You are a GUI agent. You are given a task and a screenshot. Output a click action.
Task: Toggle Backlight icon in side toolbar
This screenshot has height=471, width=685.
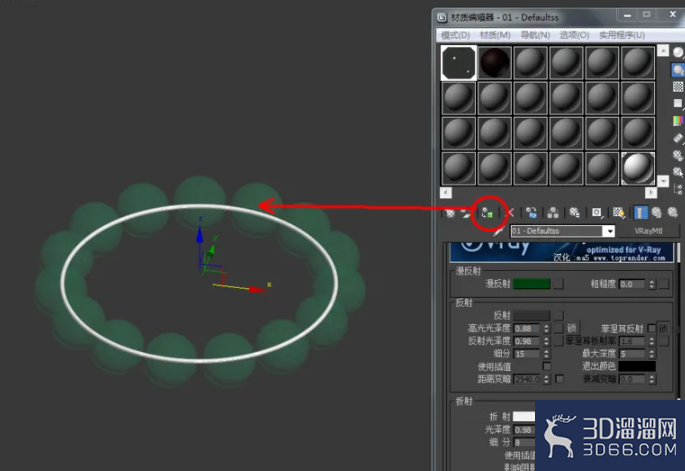click(x=678, y=70)
